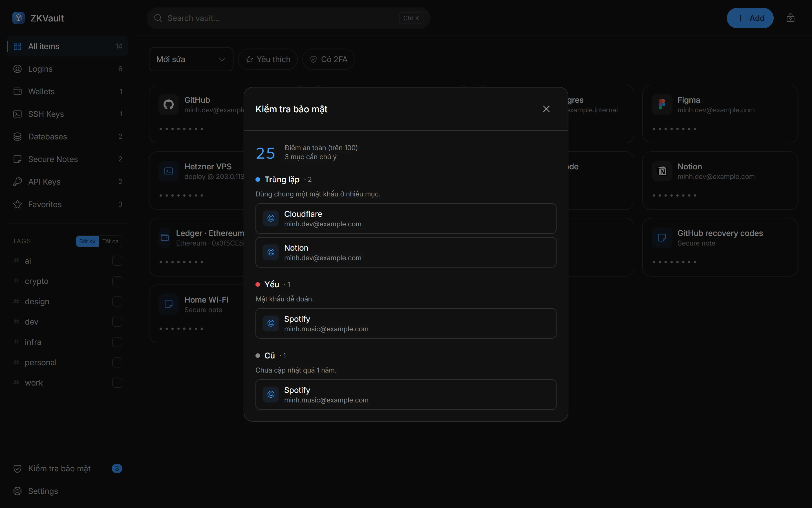Open Spotify entry under Yếu

[x=406, y=323]
